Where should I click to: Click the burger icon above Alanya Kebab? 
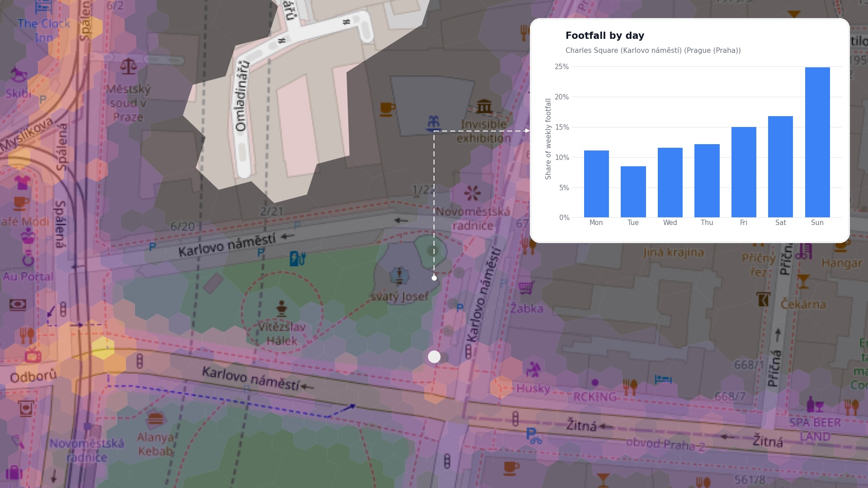(x=155, y=419)
